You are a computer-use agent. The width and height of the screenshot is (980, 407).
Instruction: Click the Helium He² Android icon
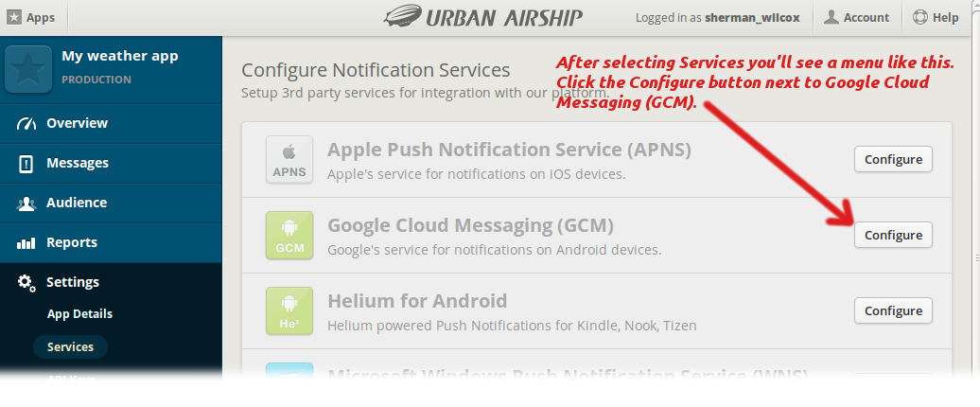(x=289, y=310)
